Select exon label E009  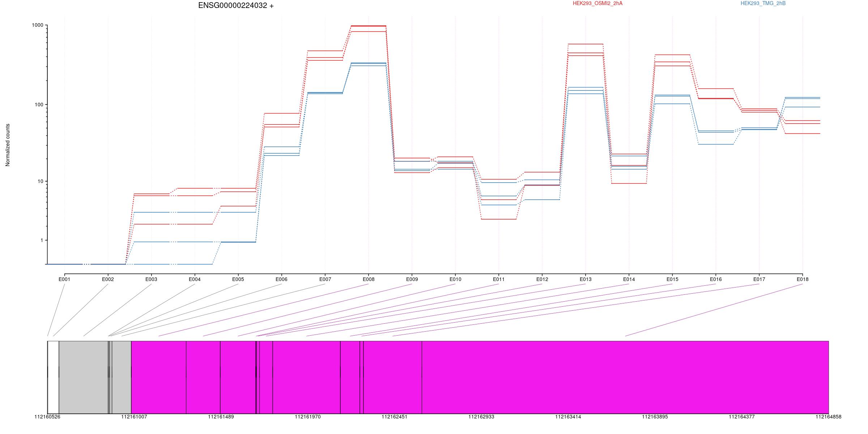412,279
